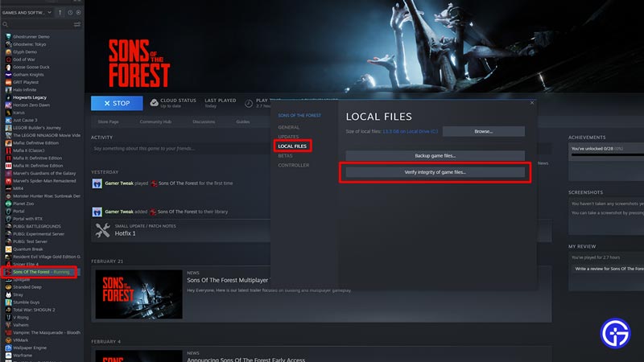
Task: Select Marvel's Guardians of the Galaxy entry
Action: (x=44, y=173)
